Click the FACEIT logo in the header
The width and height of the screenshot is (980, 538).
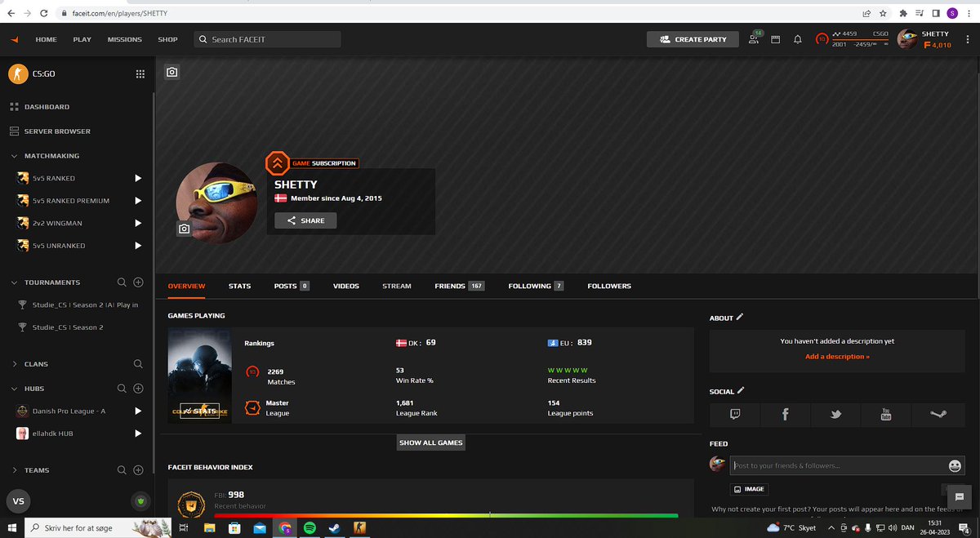point(14,39)
